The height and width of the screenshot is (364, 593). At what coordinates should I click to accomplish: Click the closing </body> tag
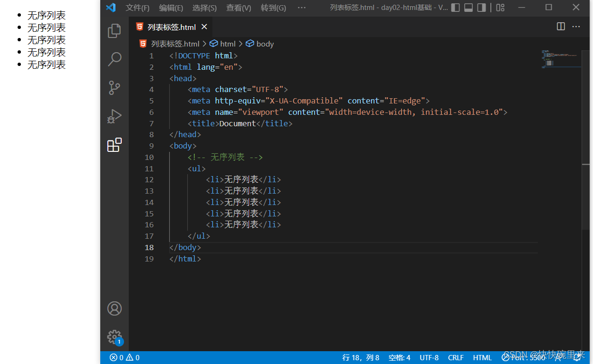click(185, 247)
